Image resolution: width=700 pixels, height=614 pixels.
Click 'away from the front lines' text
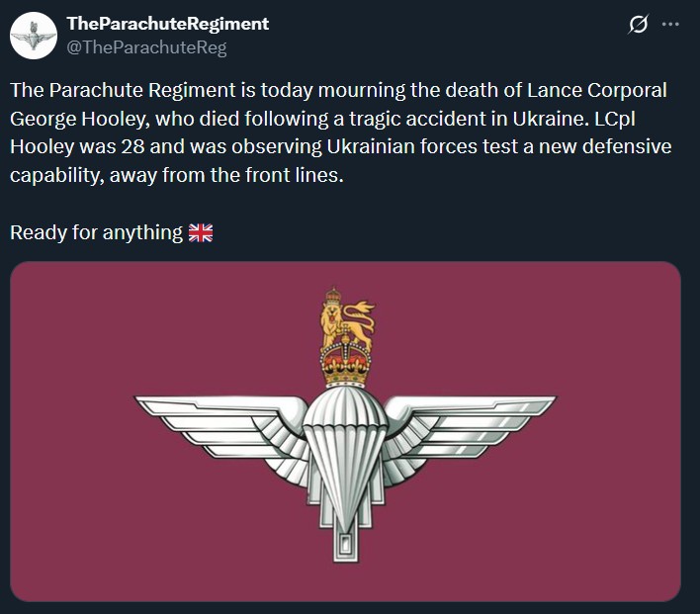(256, 176)
